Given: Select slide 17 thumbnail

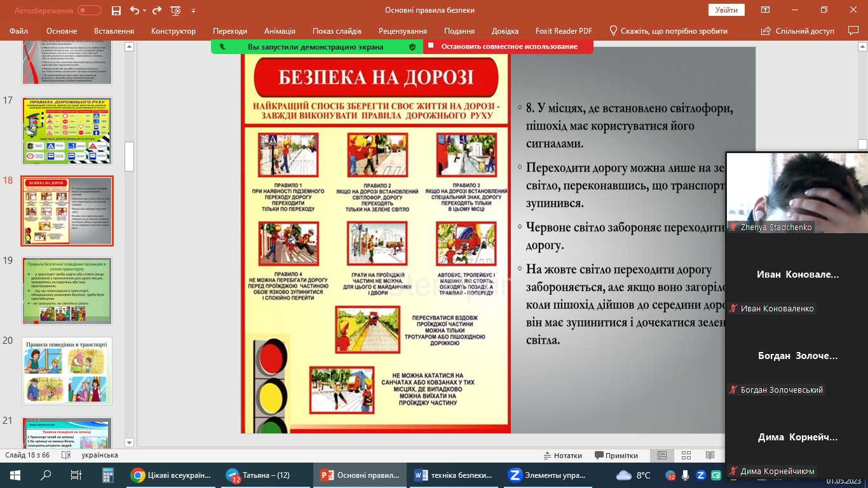Looking at the screenshot, I should pos(67,132).
